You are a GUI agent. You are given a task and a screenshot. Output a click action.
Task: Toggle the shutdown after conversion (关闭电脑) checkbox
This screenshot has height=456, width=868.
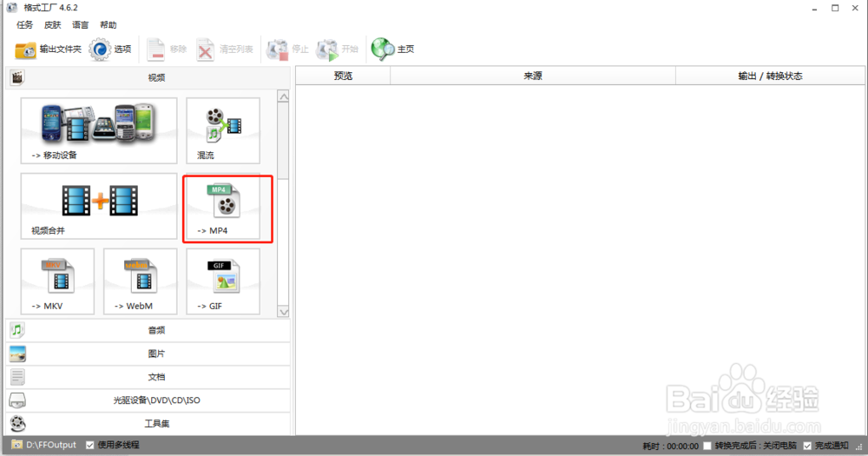(x=707, y=446)
